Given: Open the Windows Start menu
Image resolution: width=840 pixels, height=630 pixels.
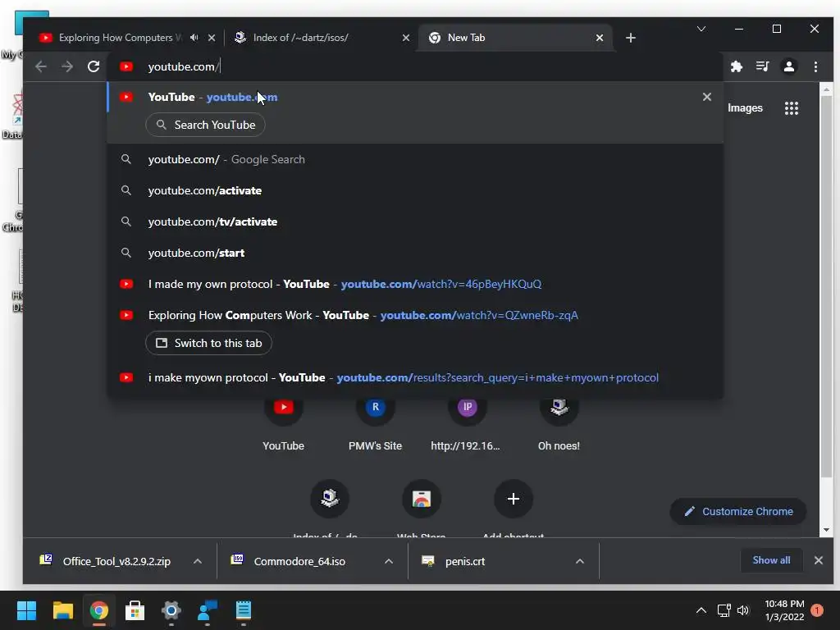Looking at the screenshot, I should coord(26,610).
